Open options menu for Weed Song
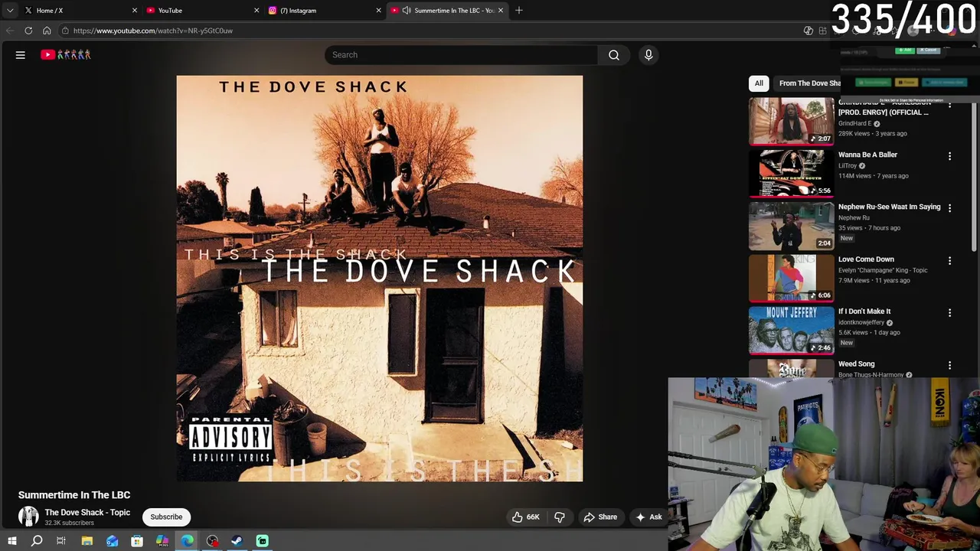This screenshot has height=551, width=980. [x=949, y=366]
